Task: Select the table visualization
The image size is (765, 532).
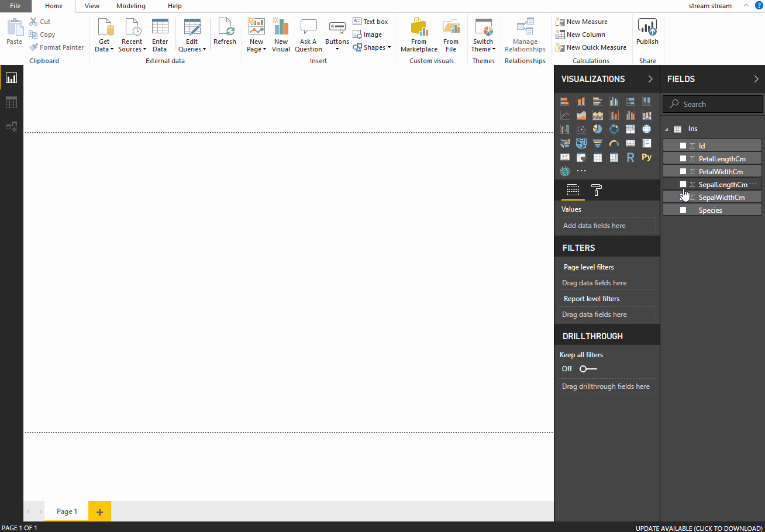Action: coord(597,157)
